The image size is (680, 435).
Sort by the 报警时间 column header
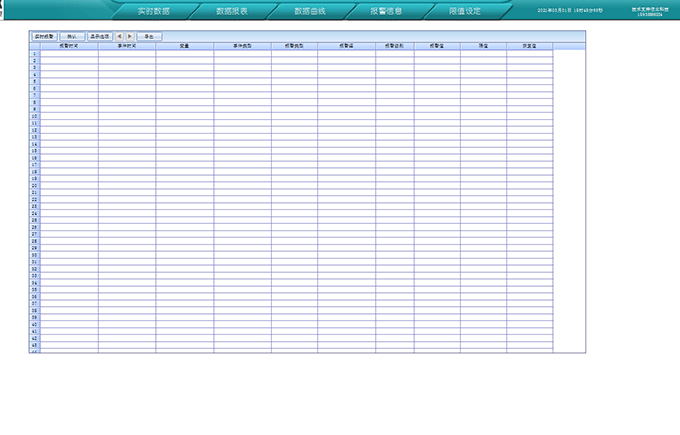pyautogui.click(x=69, y=46)
